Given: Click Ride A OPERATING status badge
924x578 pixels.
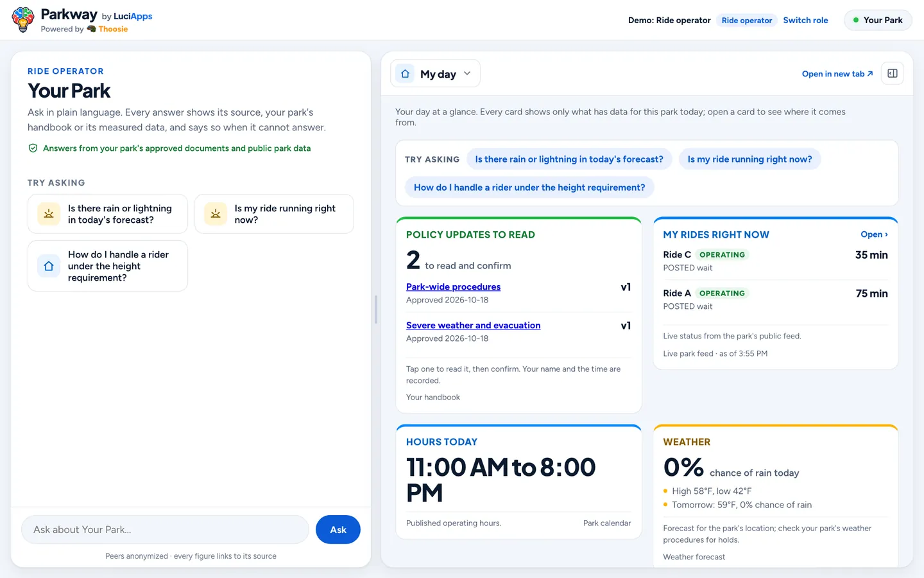Looking at the screenshot, I should [722, 293].
